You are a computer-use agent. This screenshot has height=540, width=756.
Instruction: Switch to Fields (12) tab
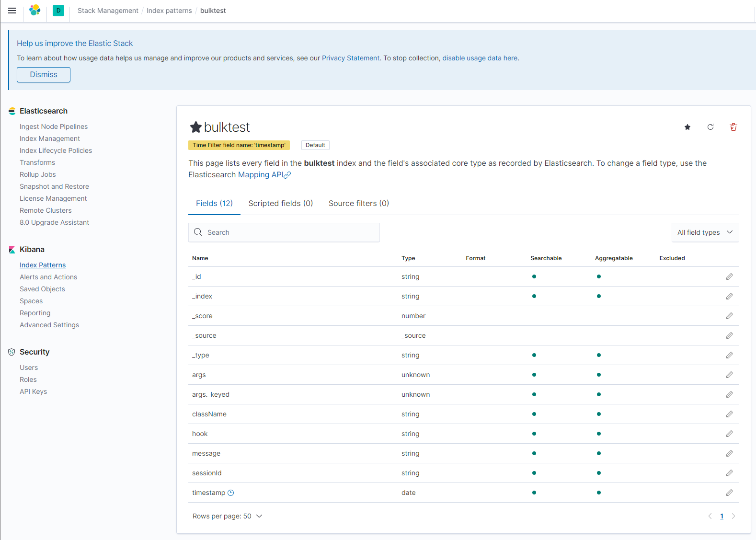[214, 204]
